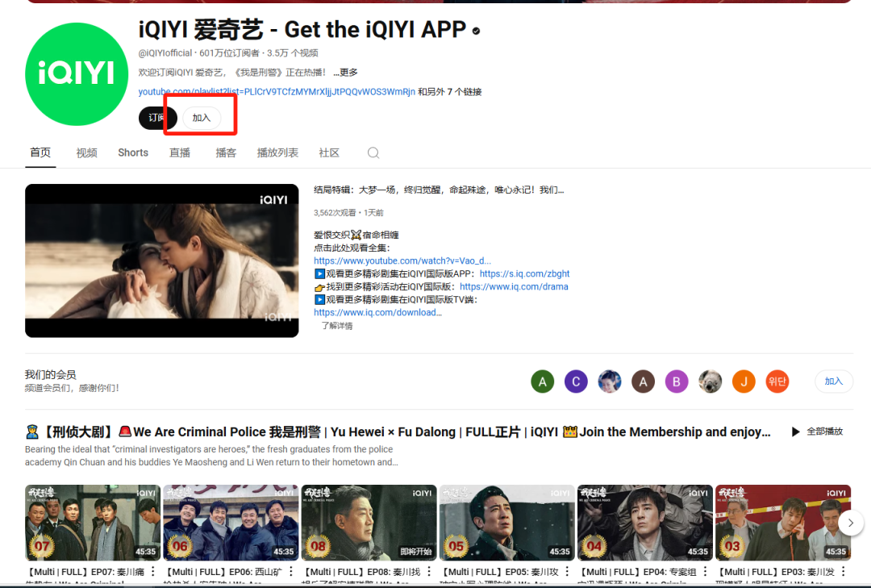
Task: Open EP07 video thumbnail
Action: (x=93, y=523)
